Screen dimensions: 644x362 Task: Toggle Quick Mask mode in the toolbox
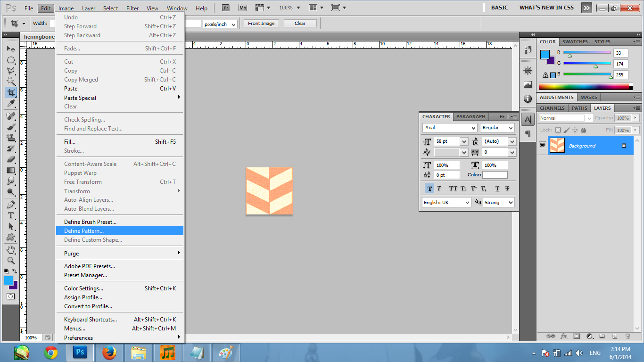pos(11,296)
